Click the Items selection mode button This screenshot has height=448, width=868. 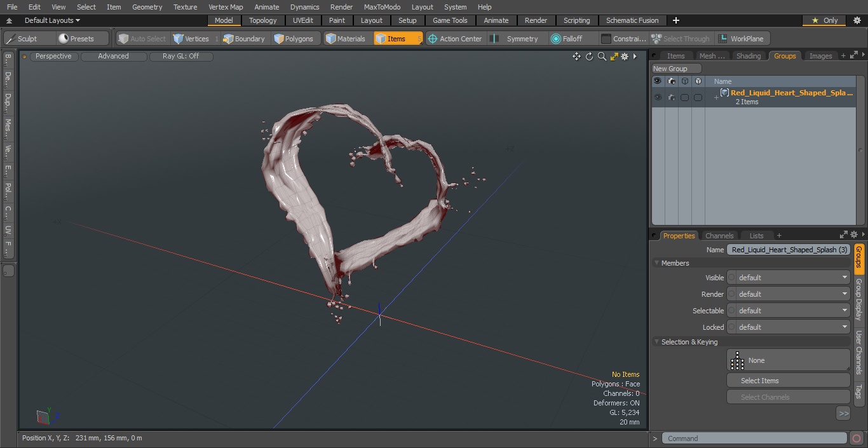pos(398,39)
